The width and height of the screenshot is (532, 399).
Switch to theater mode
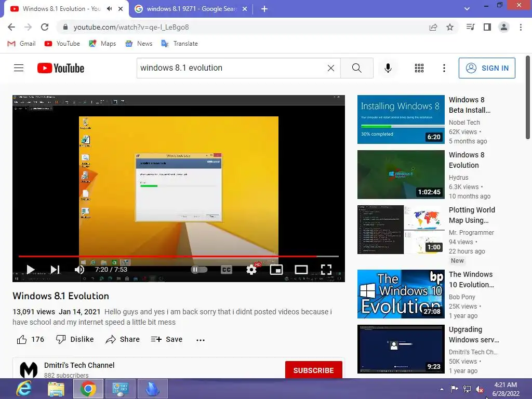[301, 270]
